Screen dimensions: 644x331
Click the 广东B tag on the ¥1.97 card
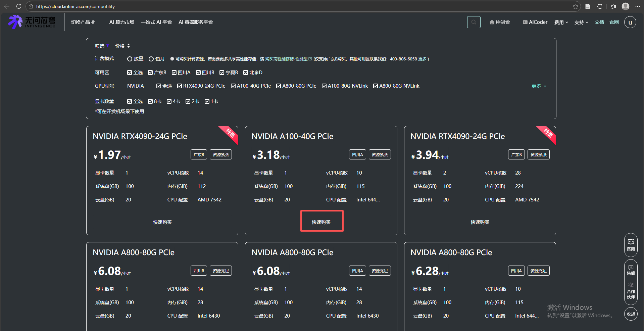pyautogui.click(x=199, y=154)
